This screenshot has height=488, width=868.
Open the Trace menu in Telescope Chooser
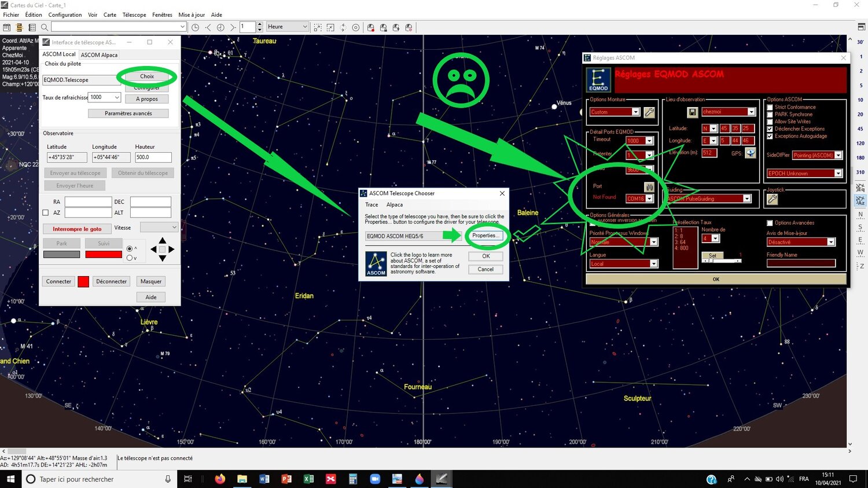[372, 205]
